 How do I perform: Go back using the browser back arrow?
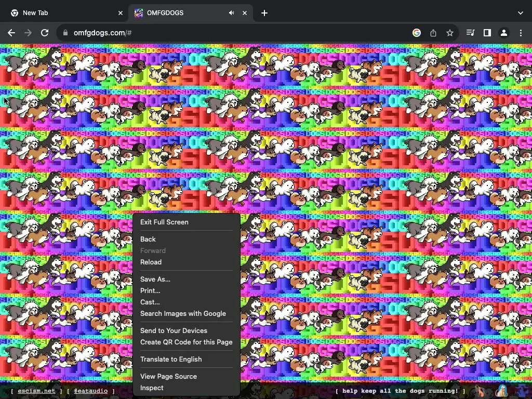pyautogui.click(x=11, y=33)
